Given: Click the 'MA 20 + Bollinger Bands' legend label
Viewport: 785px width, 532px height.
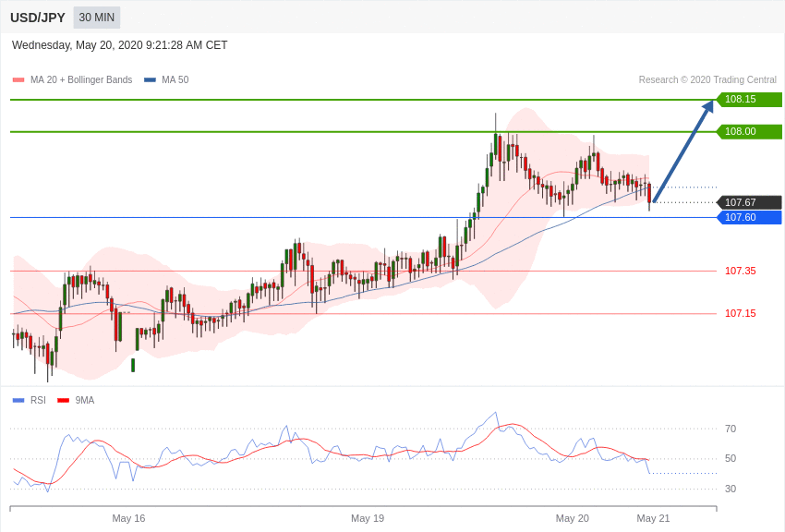Looking at the screenshot, I should pyautogui.click(x=81, y=79).
